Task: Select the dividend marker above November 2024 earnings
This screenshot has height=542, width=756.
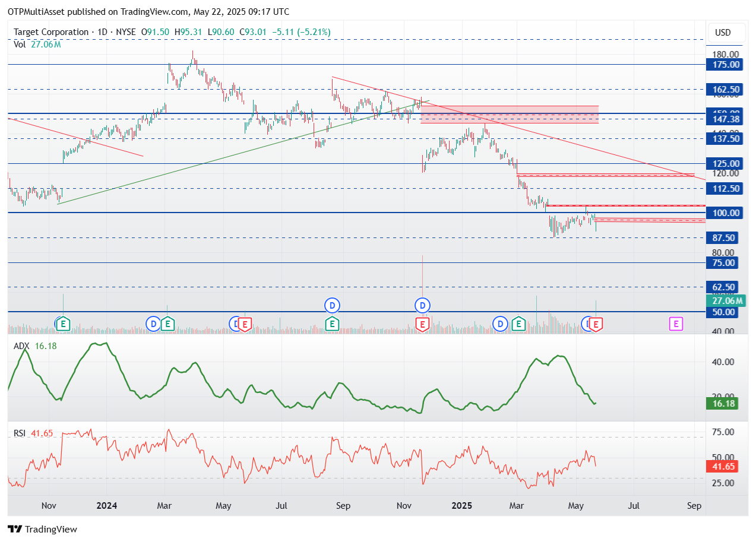Action: click(422, 306)
